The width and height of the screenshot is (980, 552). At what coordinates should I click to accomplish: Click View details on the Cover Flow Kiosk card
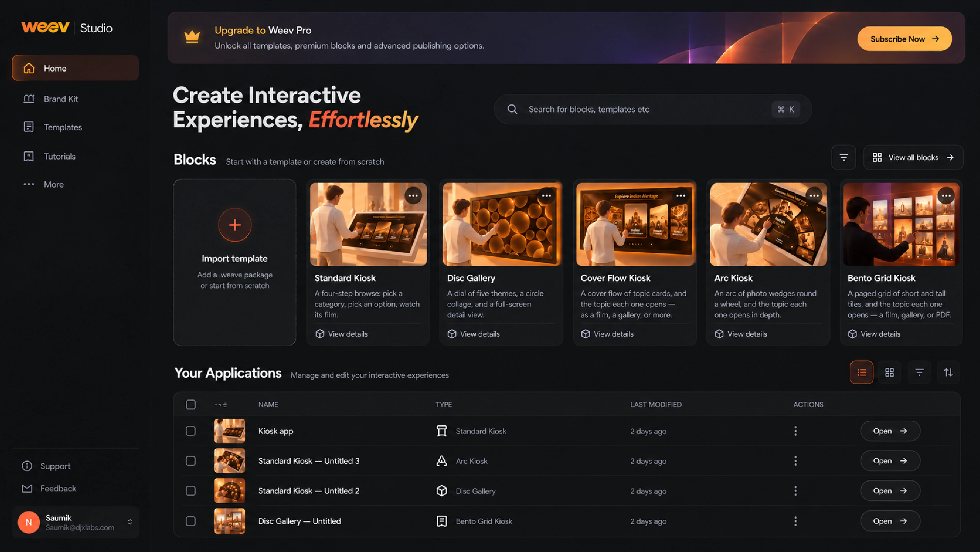[607, 334]
